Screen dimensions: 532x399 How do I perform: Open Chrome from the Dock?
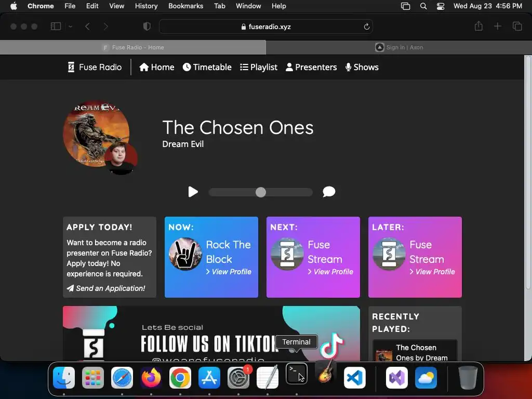[180, 378]
